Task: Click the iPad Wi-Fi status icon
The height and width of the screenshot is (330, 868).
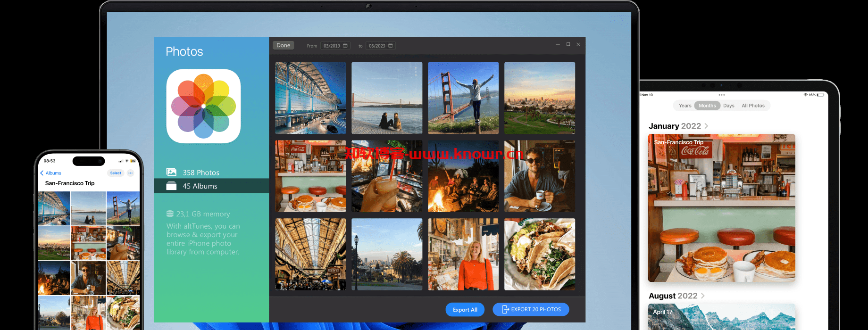Action: coord(805,95)
